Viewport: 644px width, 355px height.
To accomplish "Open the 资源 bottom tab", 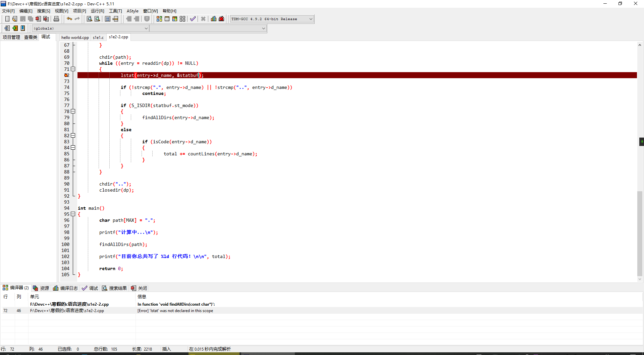I will coord(41,288).
